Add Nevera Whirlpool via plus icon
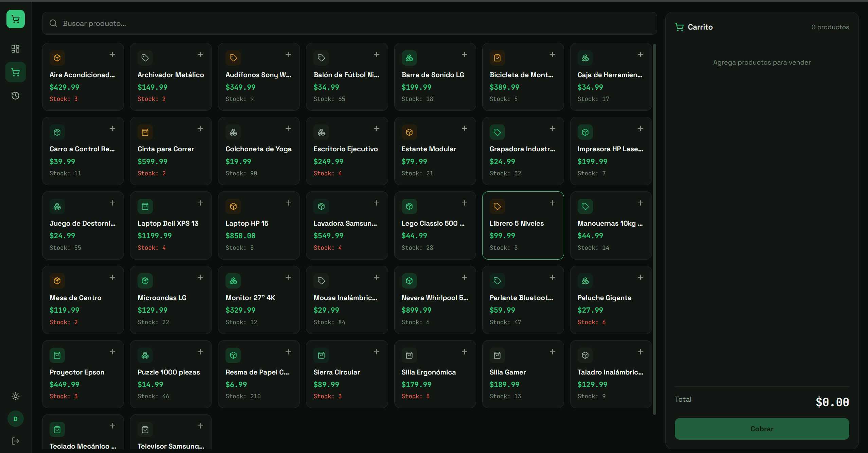 click(465, 277)
